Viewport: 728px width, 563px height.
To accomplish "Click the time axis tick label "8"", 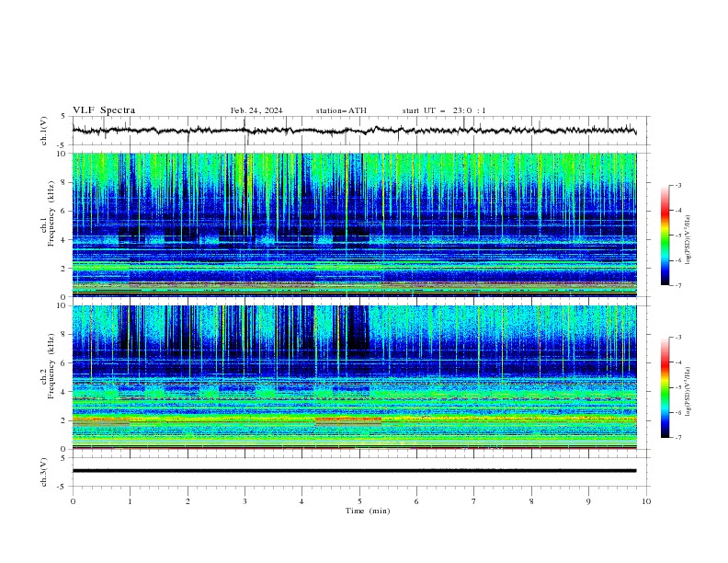I will click(x=531, y=501).
